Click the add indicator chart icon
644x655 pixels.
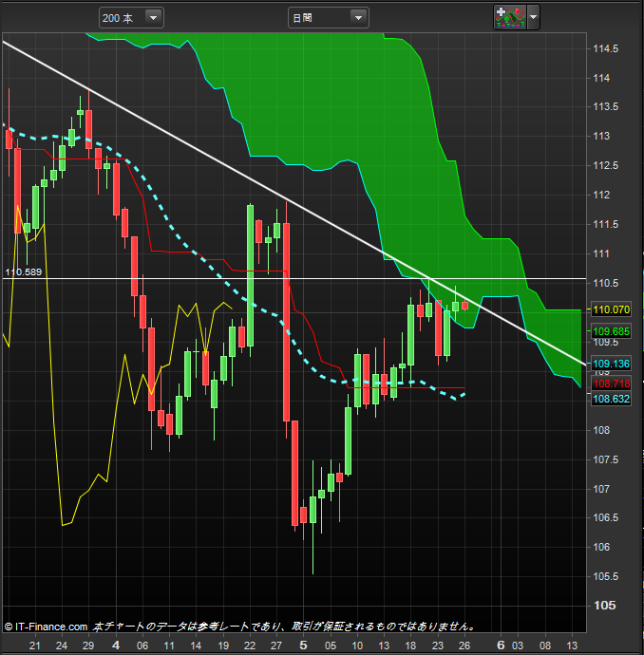[510, 17]
